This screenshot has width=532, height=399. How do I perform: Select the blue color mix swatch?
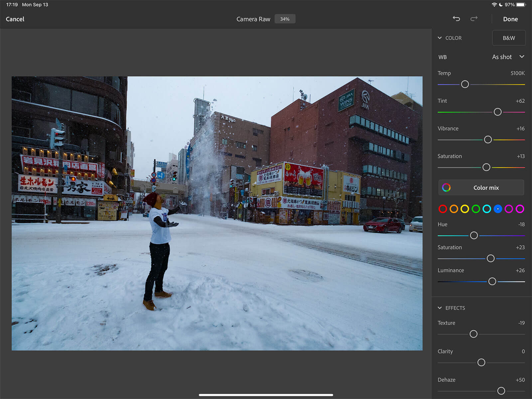click(498, 209)
